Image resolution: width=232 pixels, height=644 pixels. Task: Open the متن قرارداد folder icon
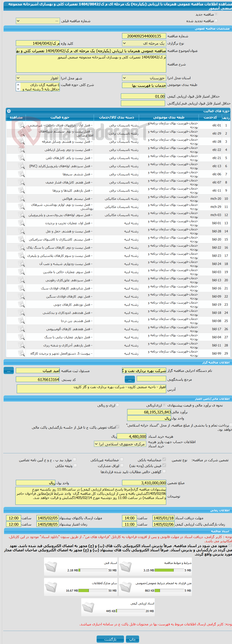(x=126, y=587)
